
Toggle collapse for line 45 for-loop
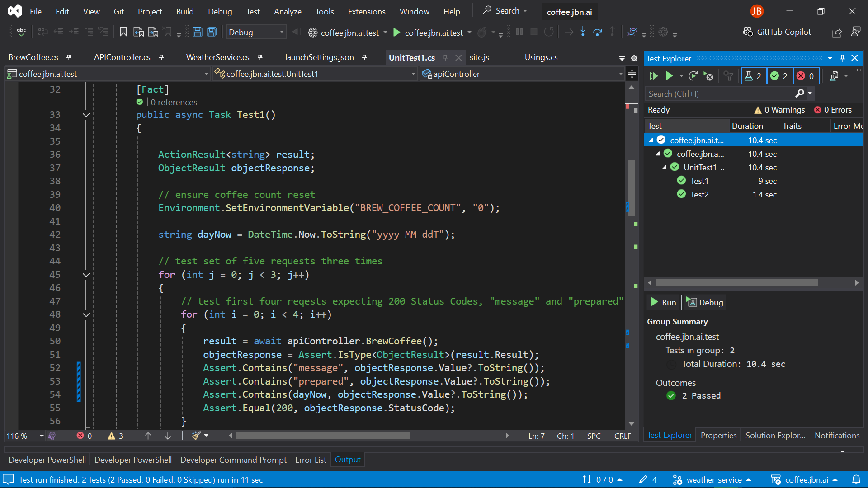point(86,275)
